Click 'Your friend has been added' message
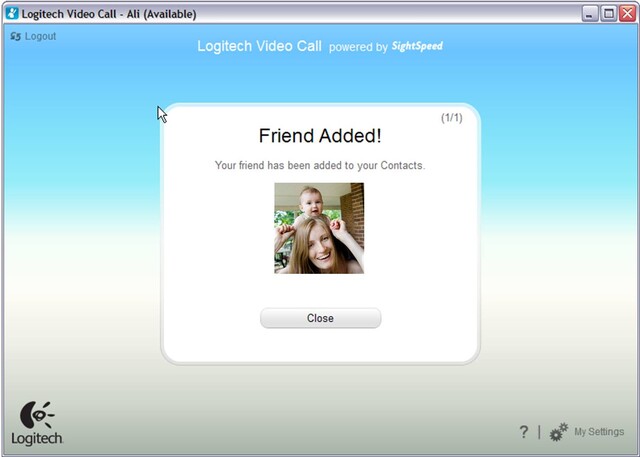 tap(320, 165)
